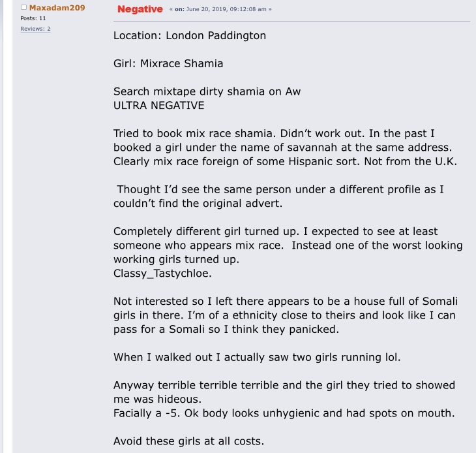Click the June 20, 2019 post timestamp
This screenshot has height=453, width=476.
(x=226, y=9)
